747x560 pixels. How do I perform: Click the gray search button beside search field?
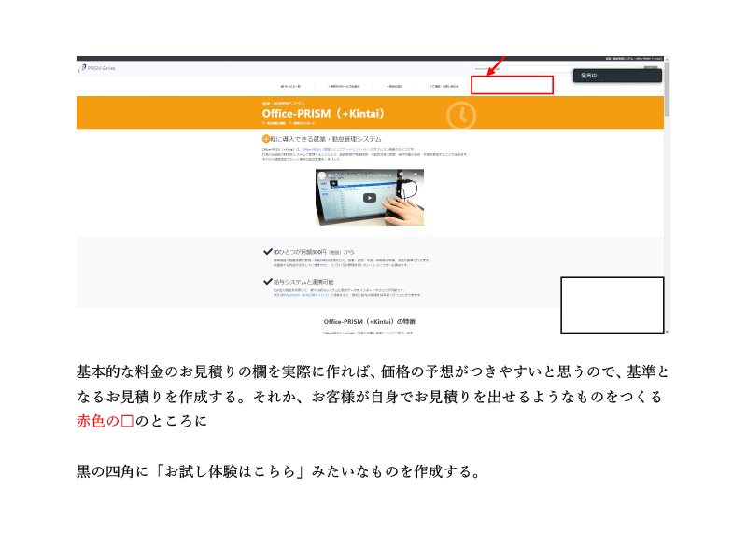[651, 67]
